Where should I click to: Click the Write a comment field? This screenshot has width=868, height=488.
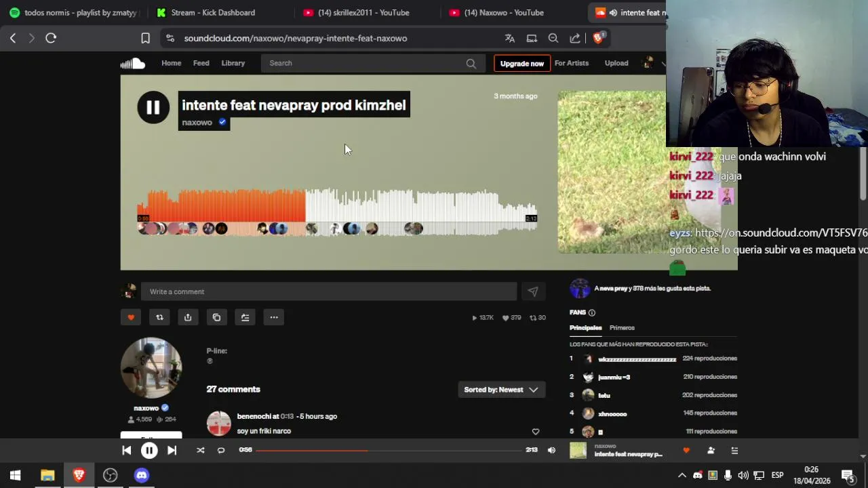click(329, 291)
